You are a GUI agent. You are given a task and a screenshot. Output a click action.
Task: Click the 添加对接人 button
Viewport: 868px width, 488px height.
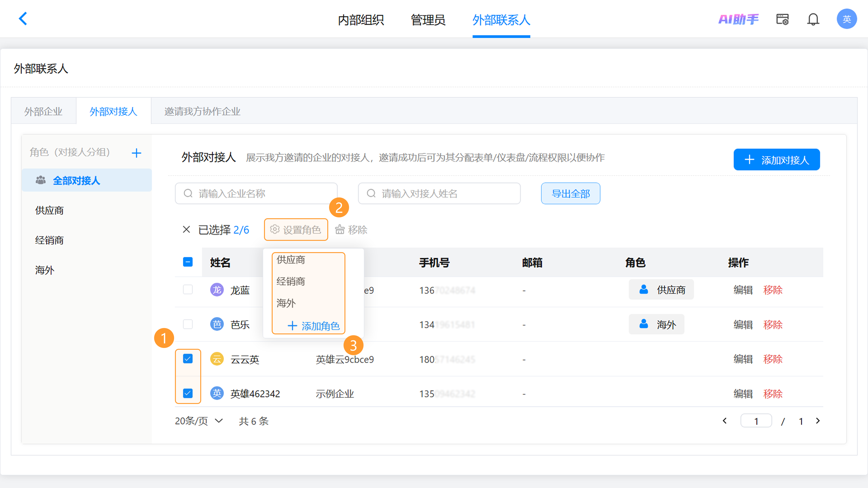[x=777, y=160]
